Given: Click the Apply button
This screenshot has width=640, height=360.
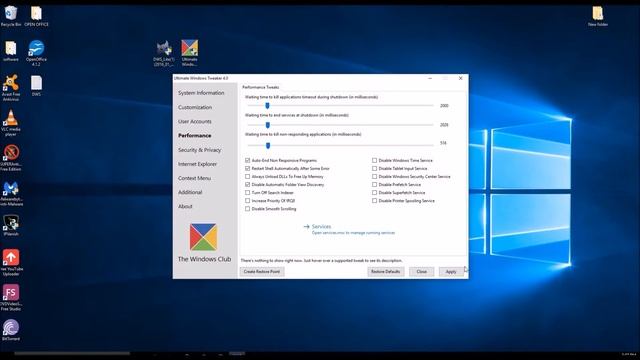Looking at the screenshot, I should (x=451, y=271).
